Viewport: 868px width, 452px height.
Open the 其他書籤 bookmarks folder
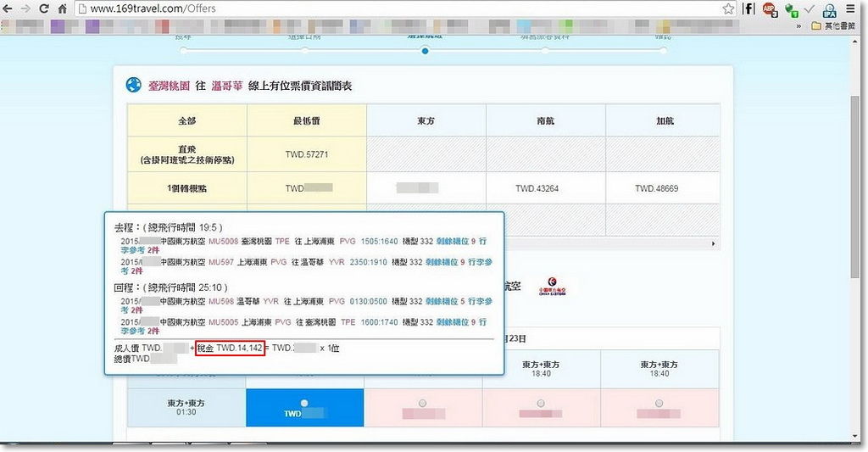point(833,26)
